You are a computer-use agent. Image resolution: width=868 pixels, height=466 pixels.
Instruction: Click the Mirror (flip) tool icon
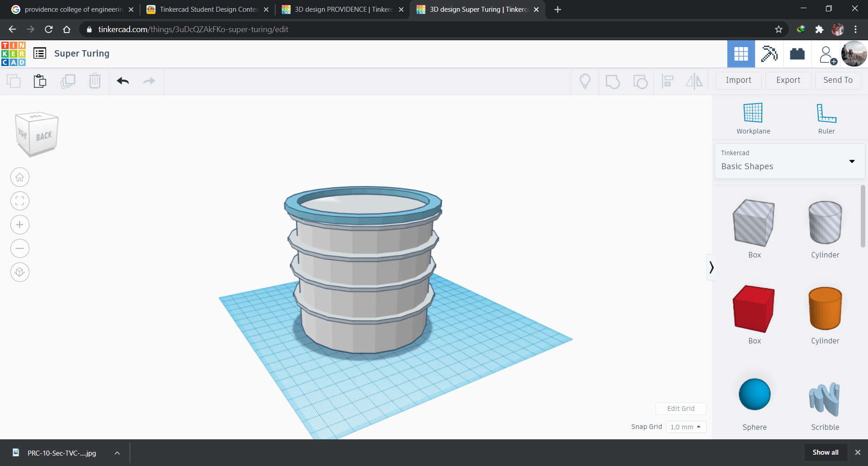tap(694, 81)
